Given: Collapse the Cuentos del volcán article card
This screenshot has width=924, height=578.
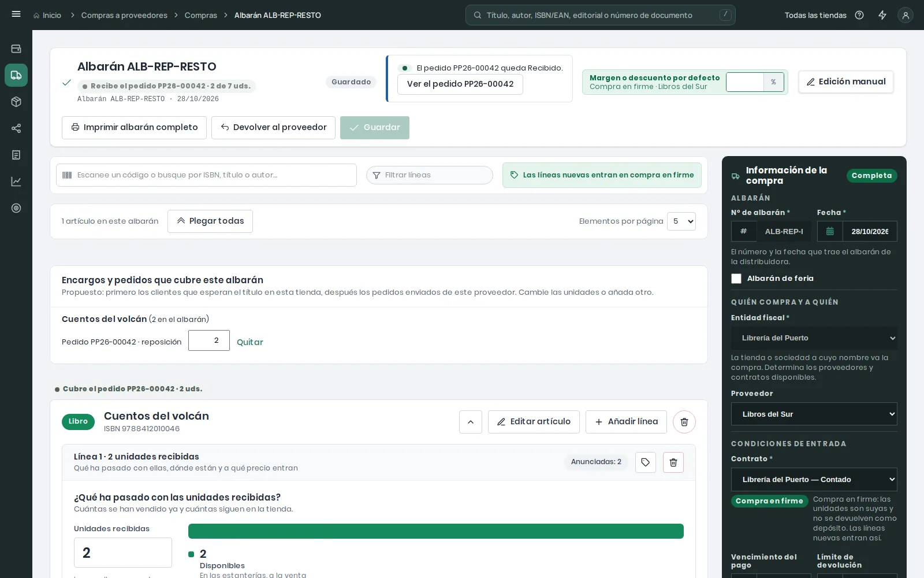Looking at the screenshot, I should pyautogui.click(x=471, y=422).
